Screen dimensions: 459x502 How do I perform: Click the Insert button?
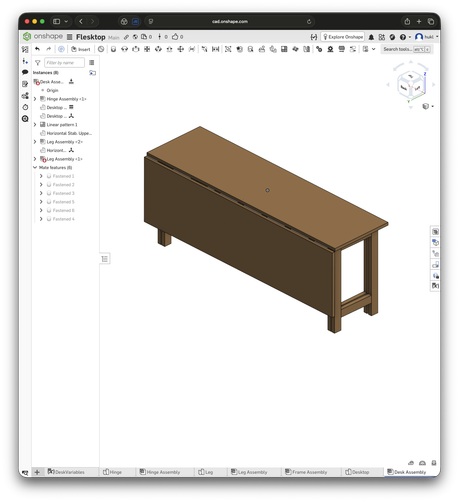[x=81, y=49]
